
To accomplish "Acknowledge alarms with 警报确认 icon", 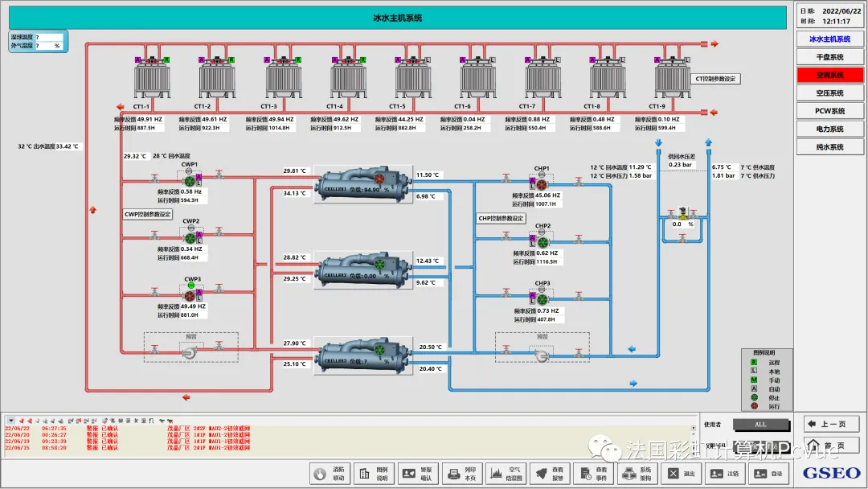I will pos(417,474).
